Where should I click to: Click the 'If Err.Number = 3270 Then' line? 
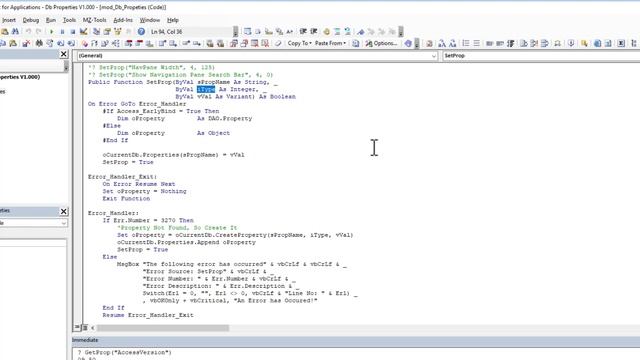click(148, 220)
